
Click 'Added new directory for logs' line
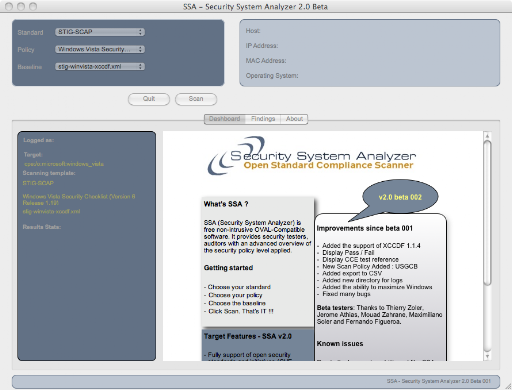(360, 280)
